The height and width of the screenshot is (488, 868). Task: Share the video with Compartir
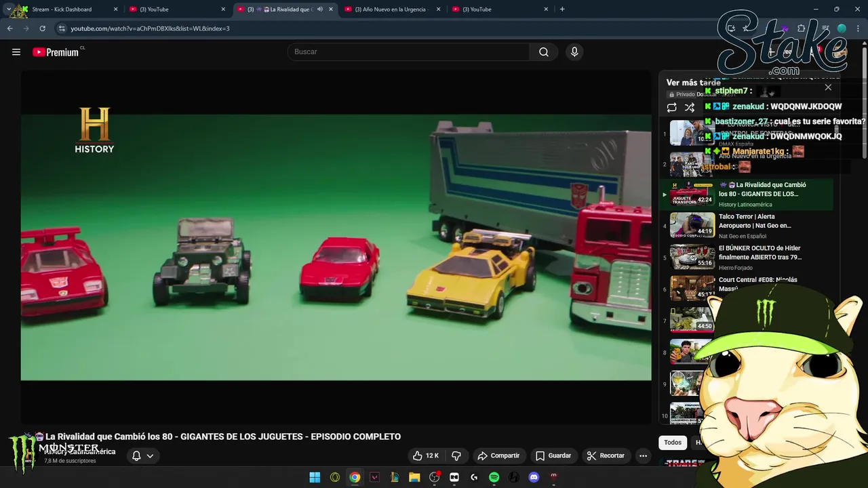coord(498,455)
